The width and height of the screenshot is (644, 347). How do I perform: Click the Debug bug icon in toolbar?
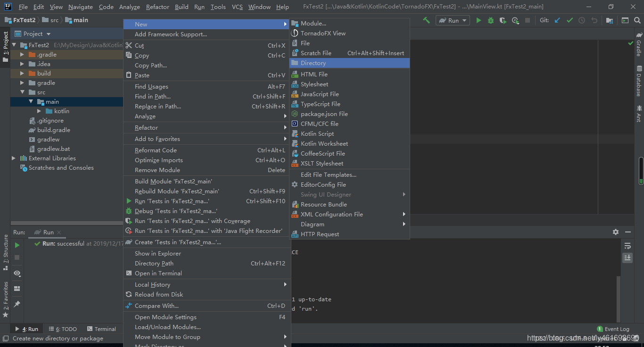click(491, 20)
